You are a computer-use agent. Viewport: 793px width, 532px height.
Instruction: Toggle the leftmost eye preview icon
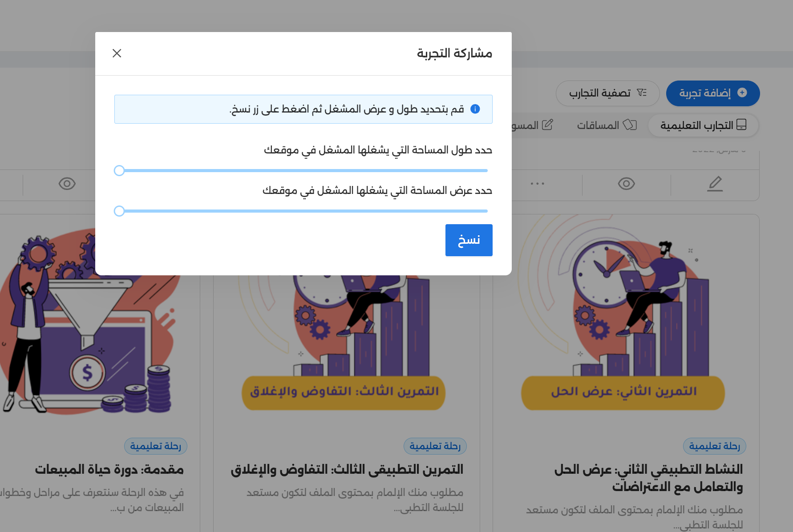click(67, 183)
